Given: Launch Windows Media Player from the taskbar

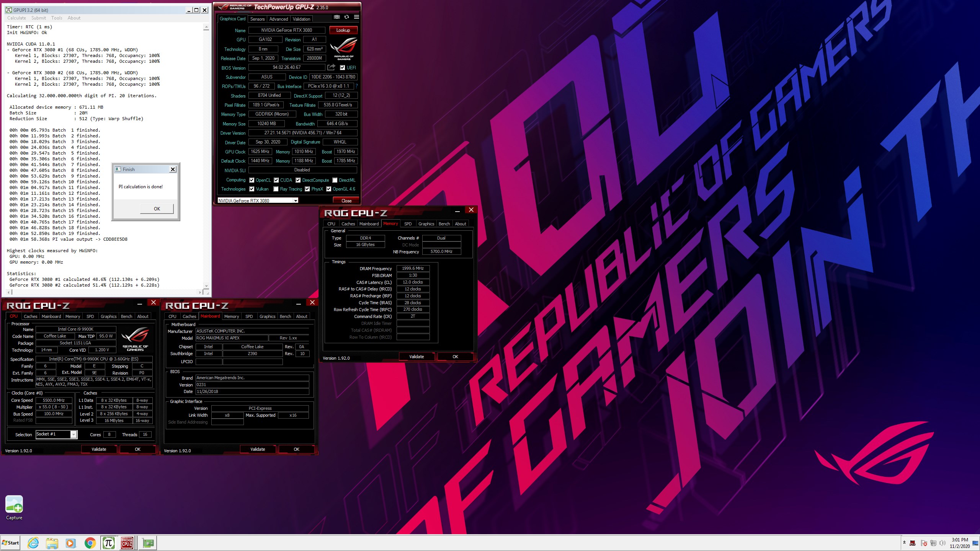Looking at the screenshot, I should coord(70,543).
